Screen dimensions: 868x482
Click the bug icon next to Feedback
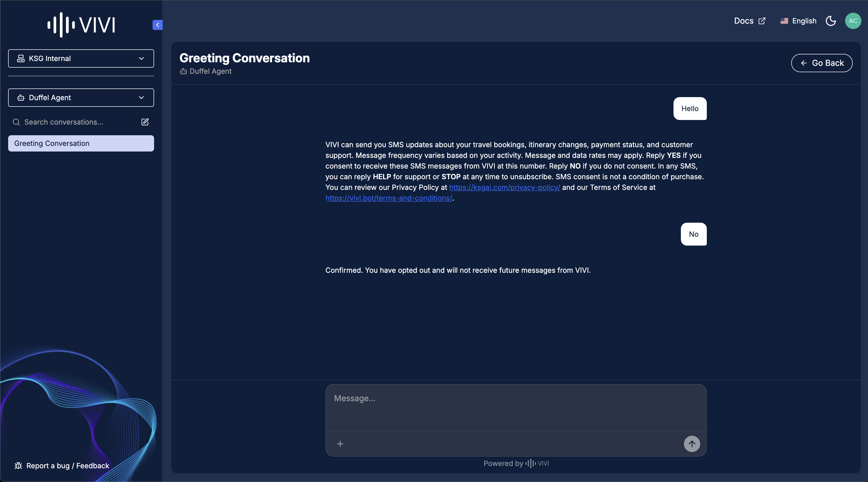click(x=19, y=466)
